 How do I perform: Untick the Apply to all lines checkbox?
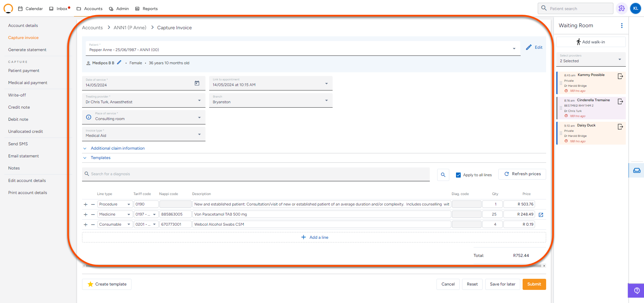tap(458, 175)
